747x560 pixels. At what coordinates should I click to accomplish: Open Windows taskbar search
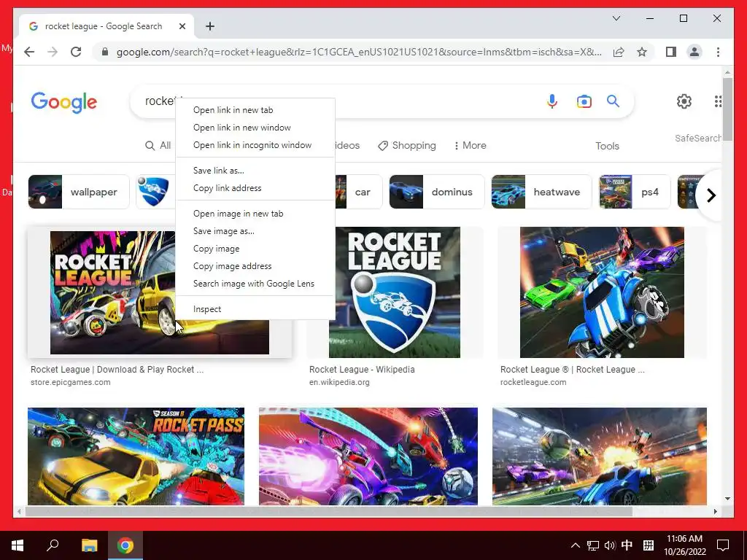53,545
